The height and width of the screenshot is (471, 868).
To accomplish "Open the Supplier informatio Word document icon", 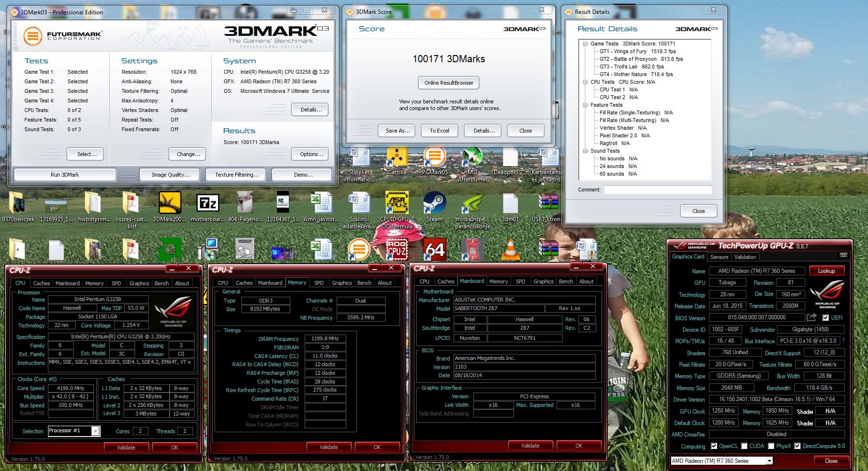I will coord(359,164).
